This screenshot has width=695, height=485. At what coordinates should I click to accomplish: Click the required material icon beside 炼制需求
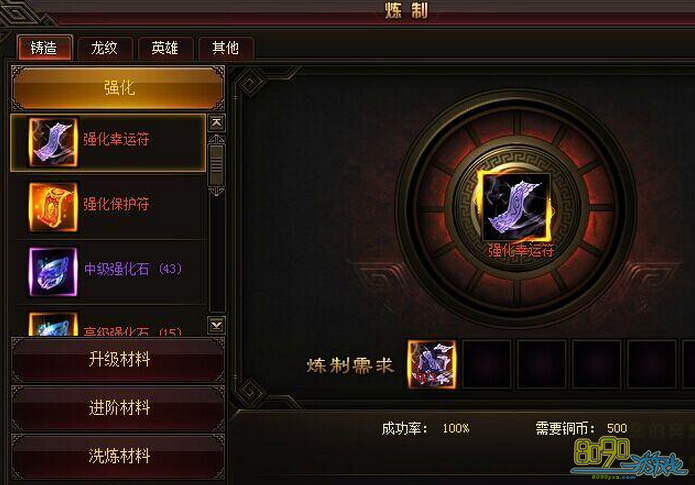432,364
